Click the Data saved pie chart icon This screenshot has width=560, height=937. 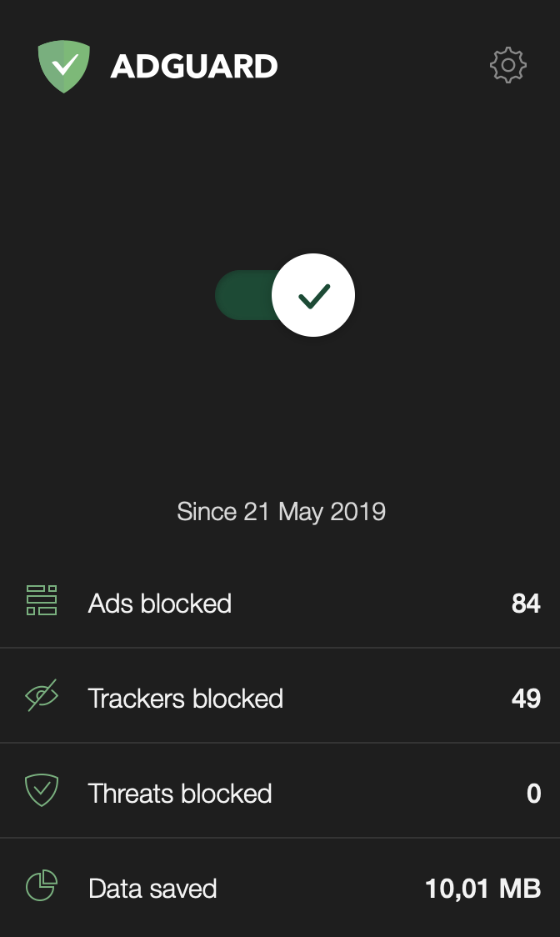(42, 885)
